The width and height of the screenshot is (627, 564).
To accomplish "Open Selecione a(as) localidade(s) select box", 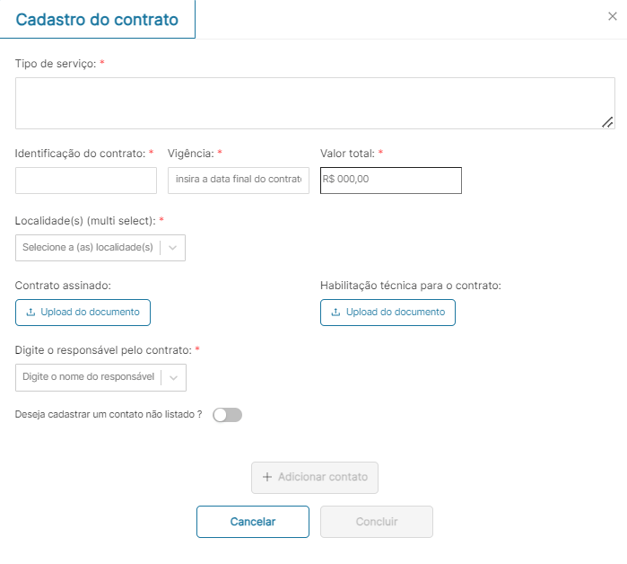I will coord(88,247).
